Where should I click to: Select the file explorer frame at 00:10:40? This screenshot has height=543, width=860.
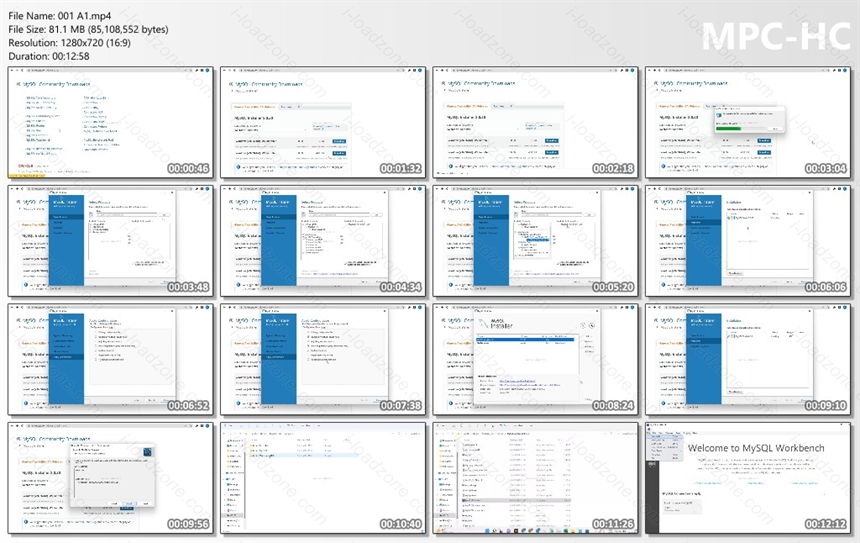click(323, 478)
